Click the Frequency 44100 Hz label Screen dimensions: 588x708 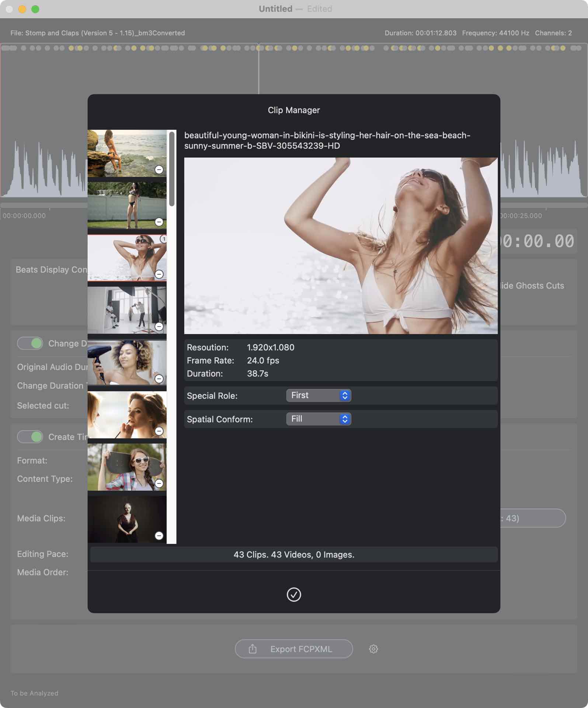point(495,33)
